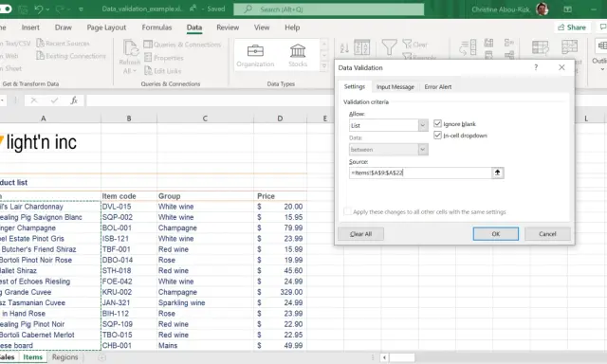Click horizontal scrollbar left arrow

click(x=384, y=357)
